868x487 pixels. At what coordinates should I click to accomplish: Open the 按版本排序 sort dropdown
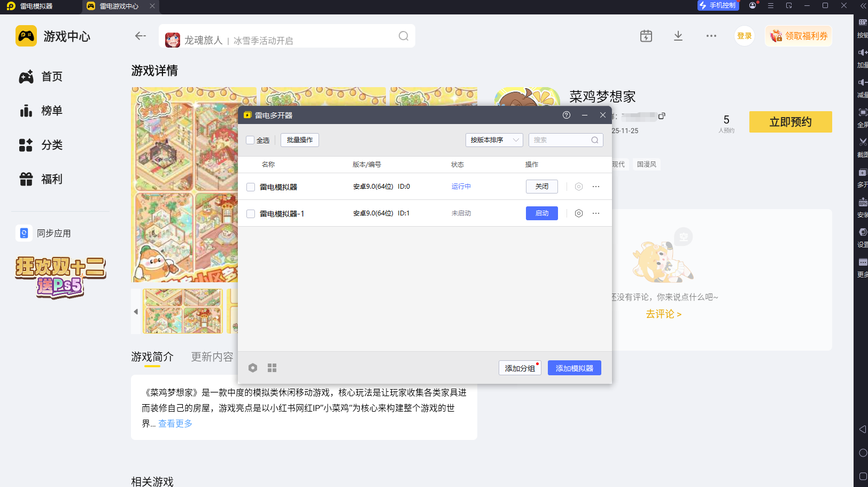[494, 140]
